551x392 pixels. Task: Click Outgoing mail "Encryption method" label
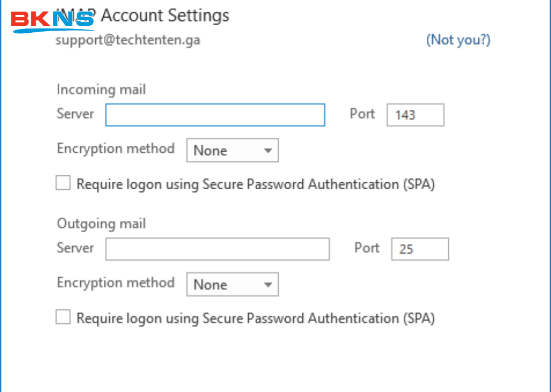click(116, 283)
